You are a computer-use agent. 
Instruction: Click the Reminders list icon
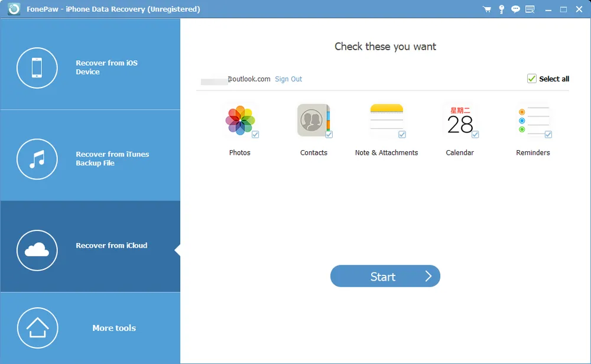[533, 121]
